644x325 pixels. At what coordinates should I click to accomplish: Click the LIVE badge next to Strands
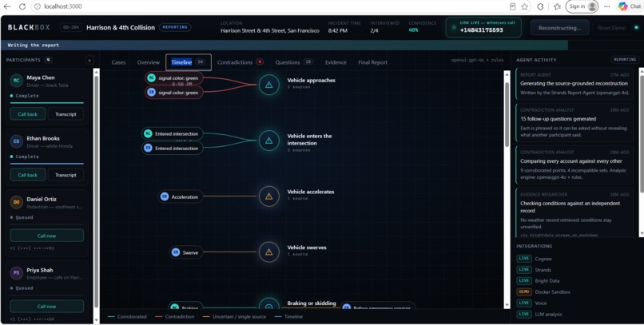pos(524,270)
